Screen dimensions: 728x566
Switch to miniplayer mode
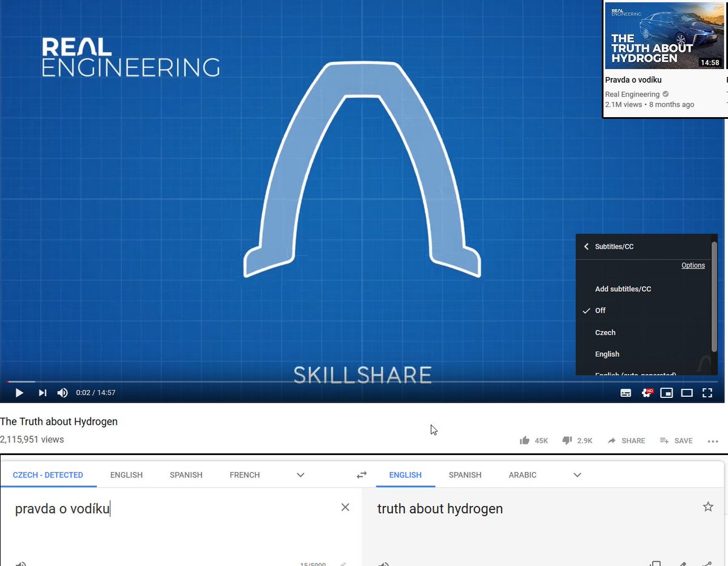667,393
